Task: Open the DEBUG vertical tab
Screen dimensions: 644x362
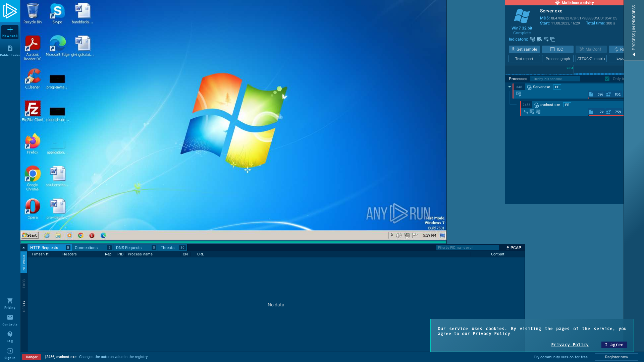Action: (x=24, y=306)
